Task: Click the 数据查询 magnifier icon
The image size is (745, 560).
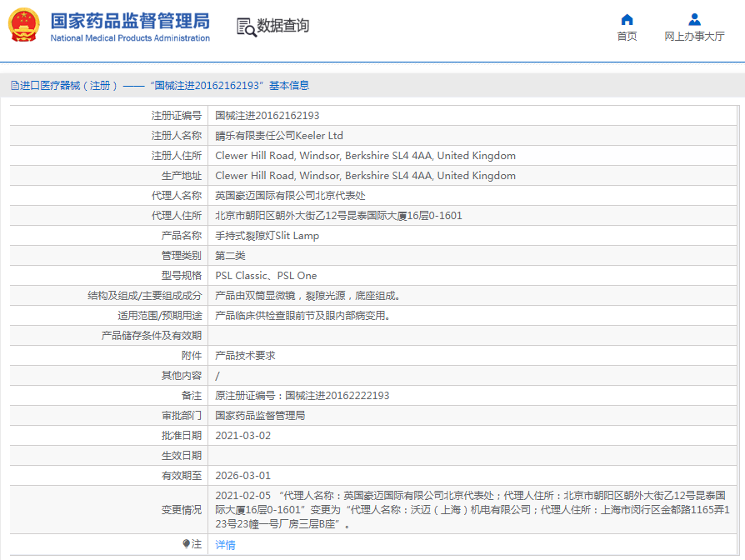Action: coord(246,27)
